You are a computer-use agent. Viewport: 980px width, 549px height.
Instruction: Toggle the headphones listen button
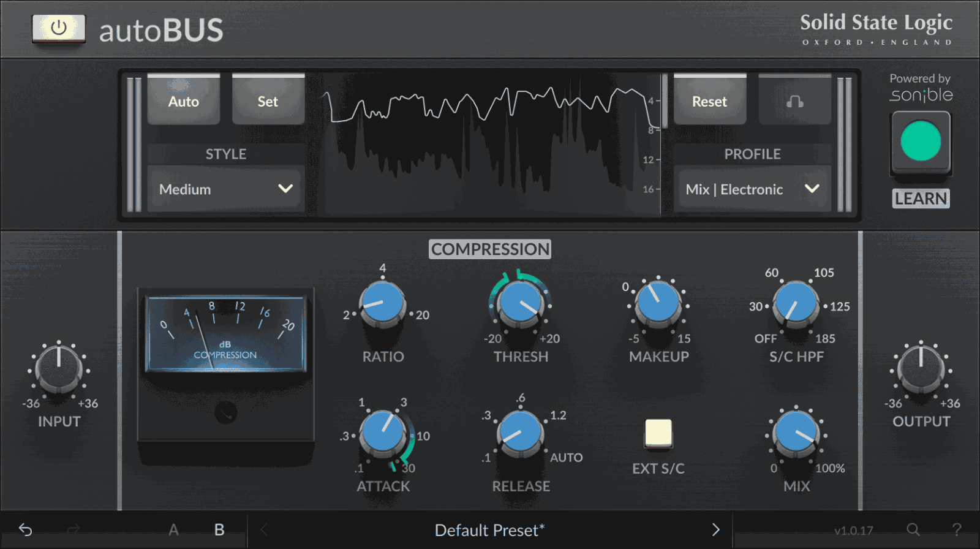coord(794,100)
